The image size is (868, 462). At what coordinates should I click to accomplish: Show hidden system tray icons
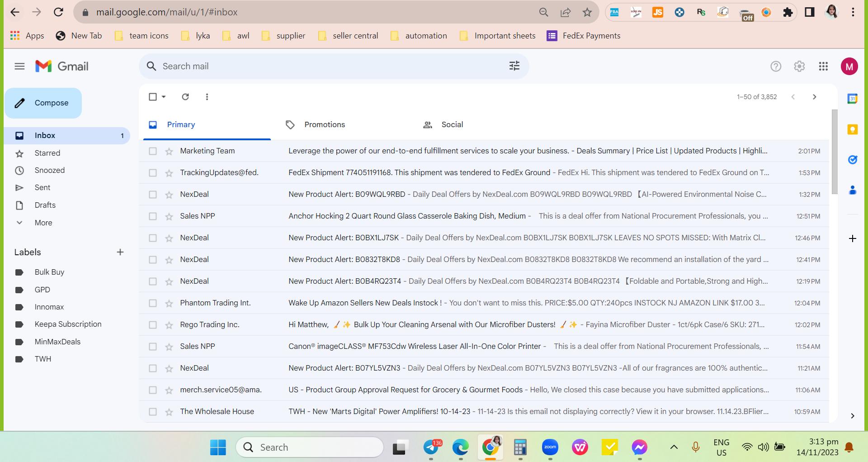(674, 448)
